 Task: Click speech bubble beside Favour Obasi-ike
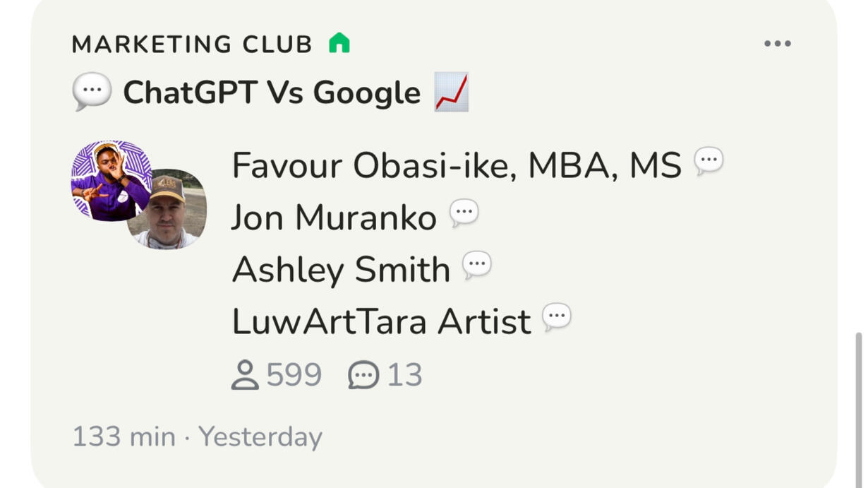pos(709,161)
